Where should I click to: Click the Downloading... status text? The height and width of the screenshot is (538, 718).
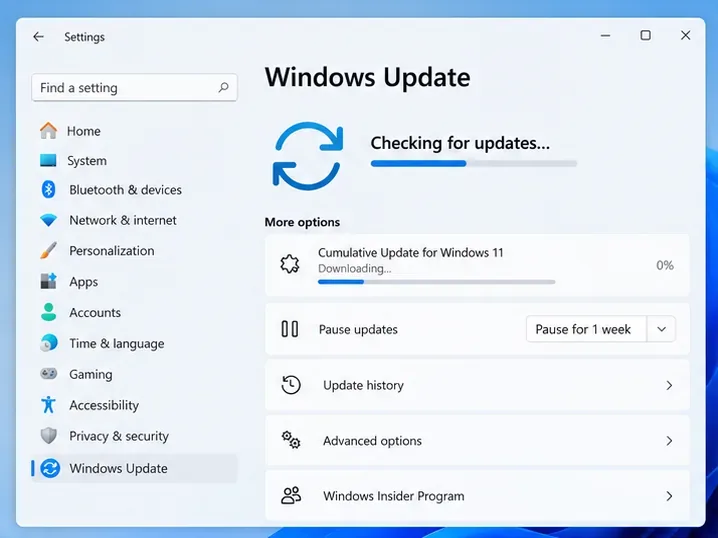(354, 268)
